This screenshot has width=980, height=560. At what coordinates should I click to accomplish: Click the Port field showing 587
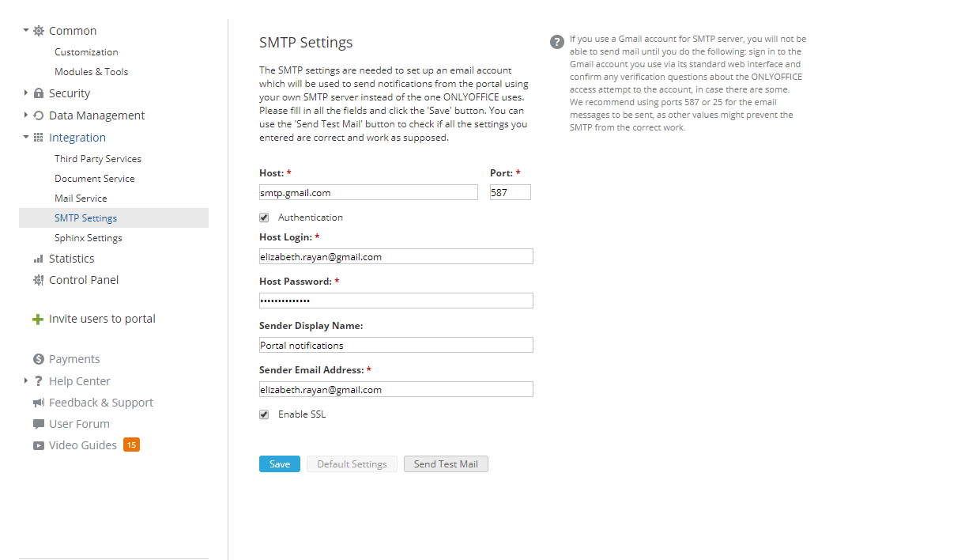point(511,192)
